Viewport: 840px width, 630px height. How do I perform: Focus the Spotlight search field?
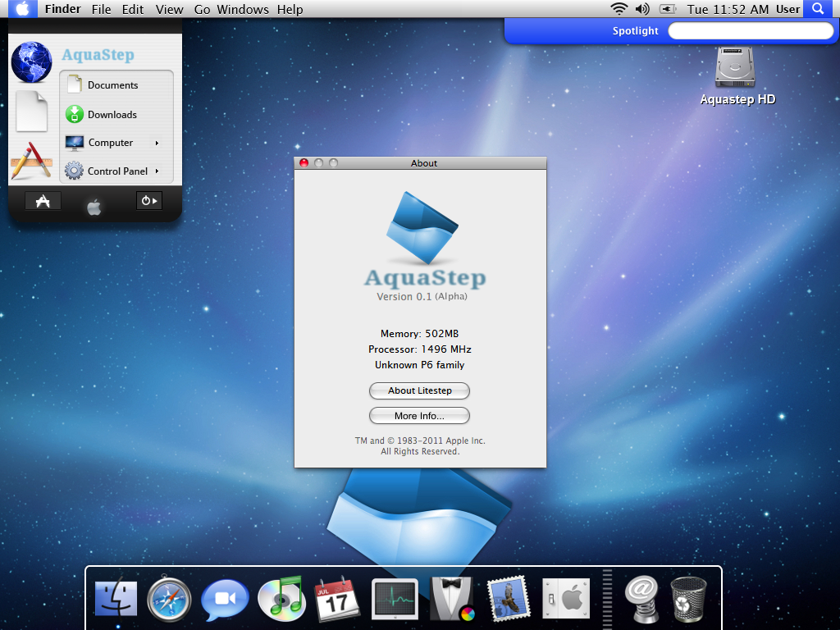coord(751,31)
